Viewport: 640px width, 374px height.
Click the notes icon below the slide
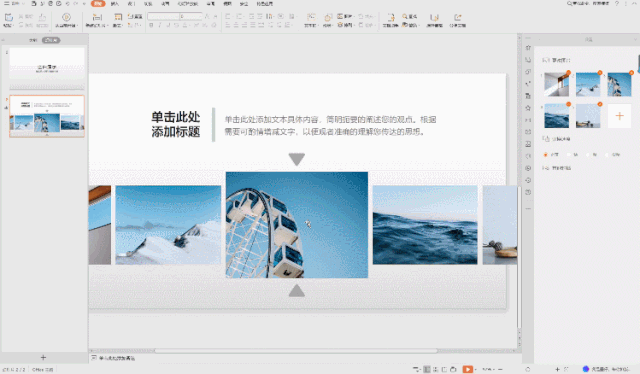click(94, 358)
